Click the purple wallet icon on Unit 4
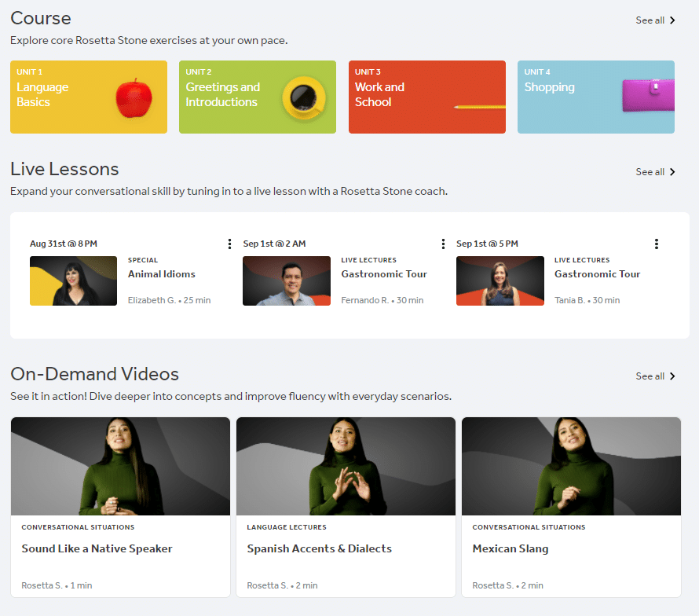Image resolution: width=699 pixels, height=616 pixels. point(648,96)
